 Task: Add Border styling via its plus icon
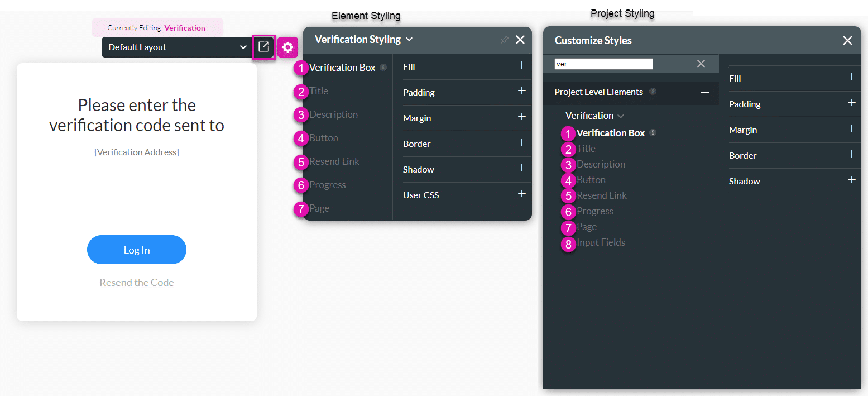[521, 144]
